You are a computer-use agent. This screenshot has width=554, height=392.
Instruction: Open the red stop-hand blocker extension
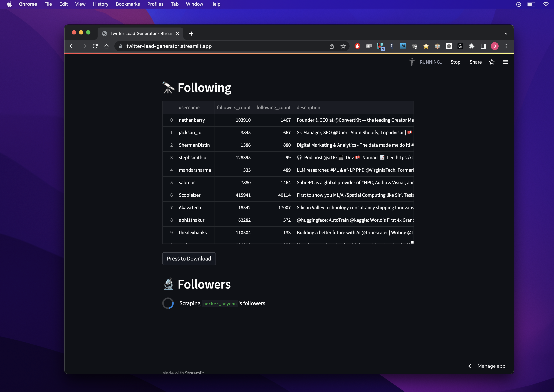click(357, 46)
